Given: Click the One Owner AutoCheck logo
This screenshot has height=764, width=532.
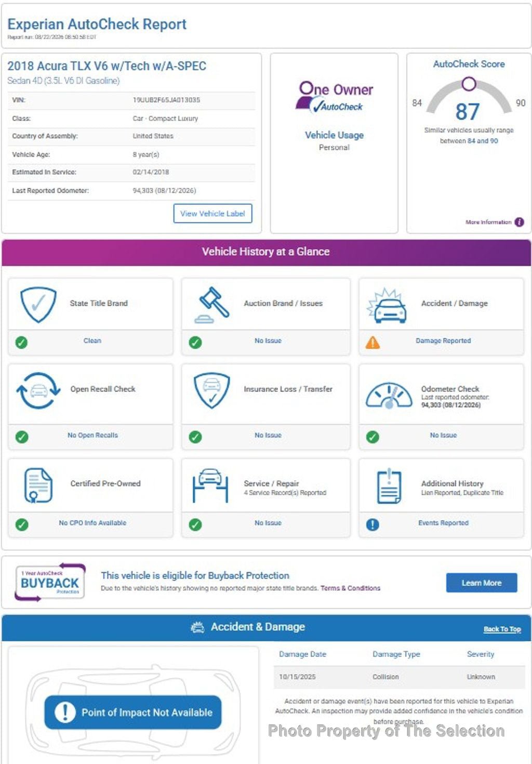Looking at the screenshot, I should (334, 97).
